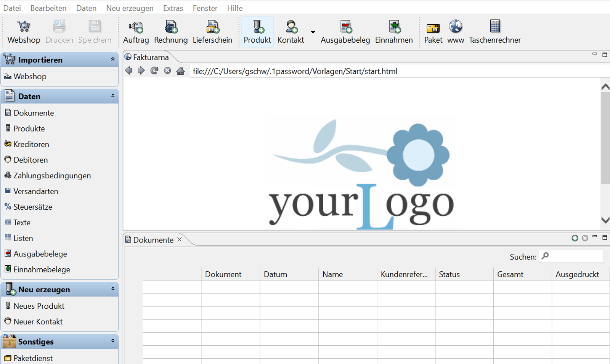610x364 pixels.
Task: Open the Extras menu
Action: point(173,8)
